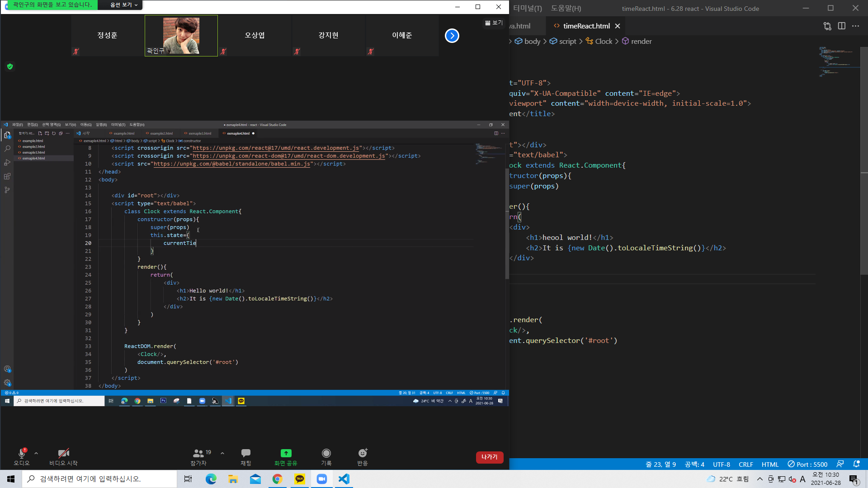Click Clock in the breadcrumb path
The width and height of the screenshot is (868, 488).
click(x=603, y=41)
